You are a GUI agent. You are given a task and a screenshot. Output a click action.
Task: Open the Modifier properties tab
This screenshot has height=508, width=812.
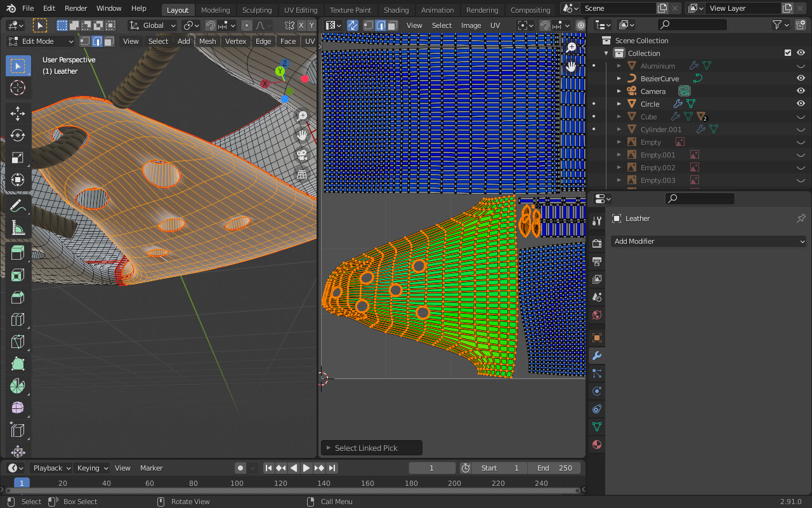[596, 356]
